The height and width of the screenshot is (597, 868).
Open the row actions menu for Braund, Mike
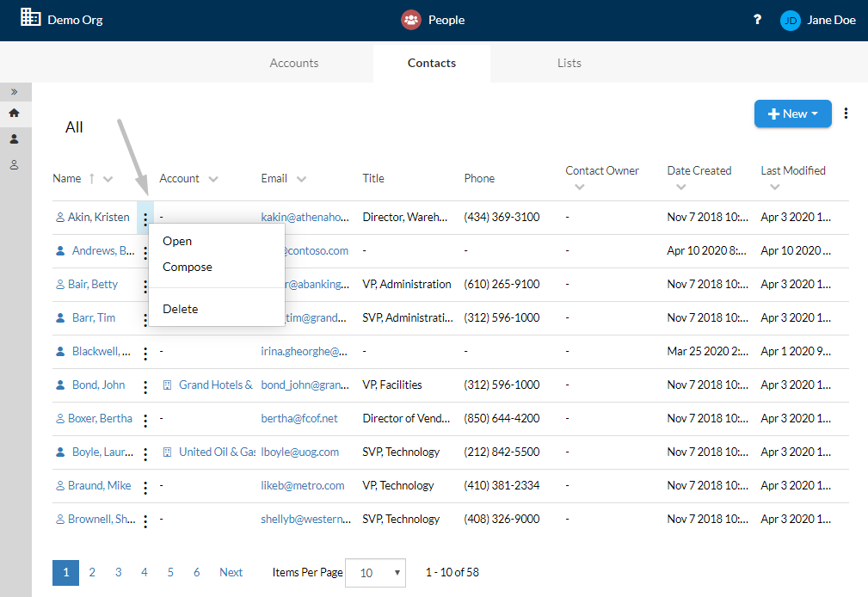145,488
